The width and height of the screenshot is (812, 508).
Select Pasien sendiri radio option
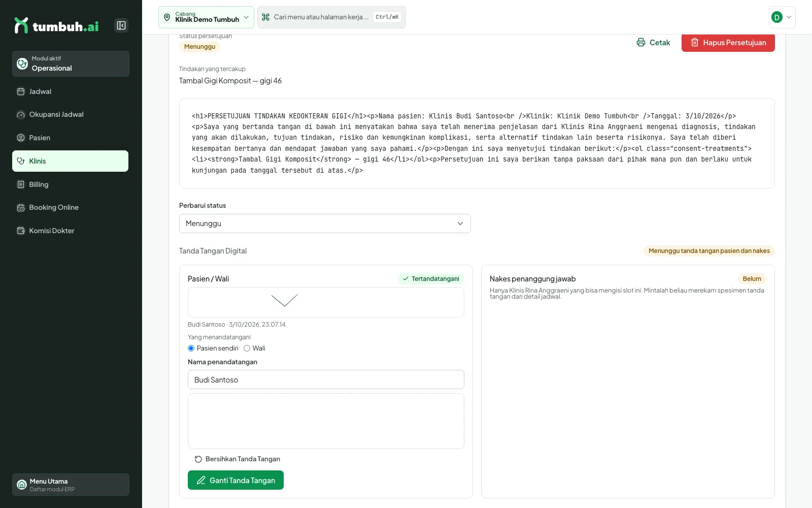pyautogui.click(x=191, y=348)
